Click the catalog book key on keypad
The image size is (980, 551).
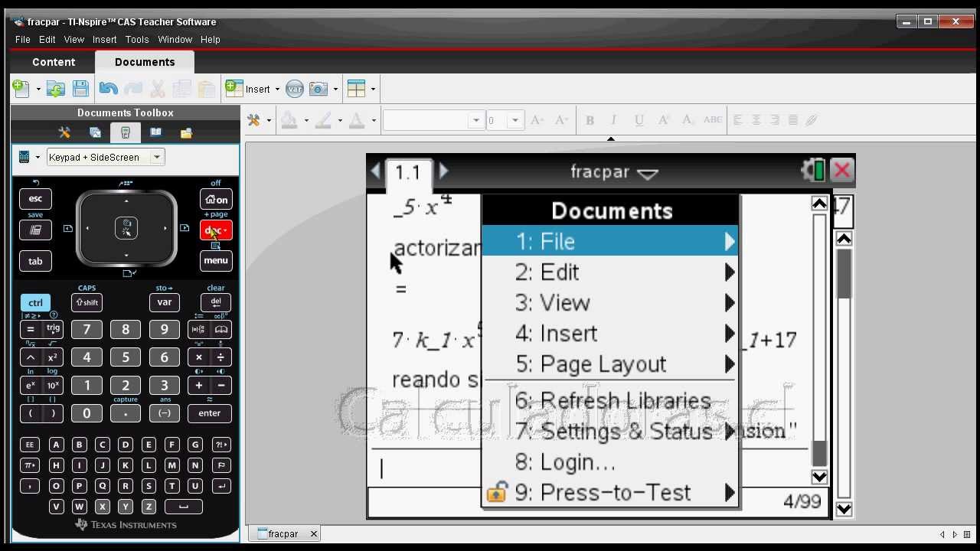point(221,329)
